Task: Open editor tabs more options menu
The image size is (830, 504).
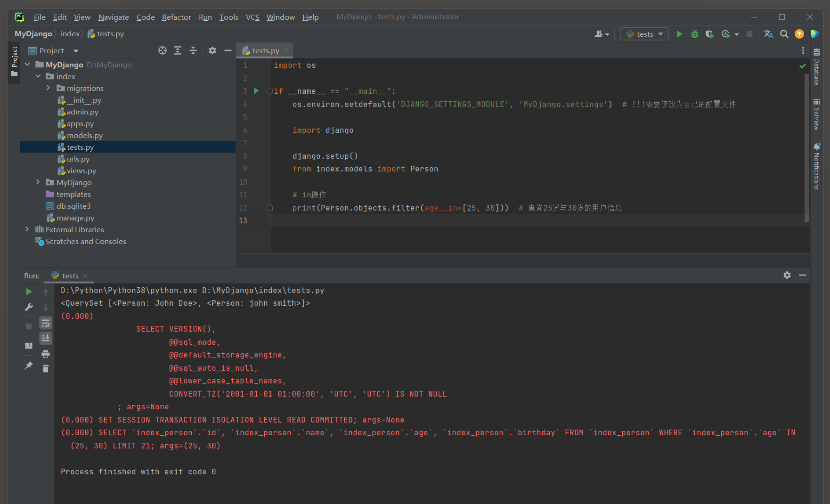Action: tap(803, 50)
